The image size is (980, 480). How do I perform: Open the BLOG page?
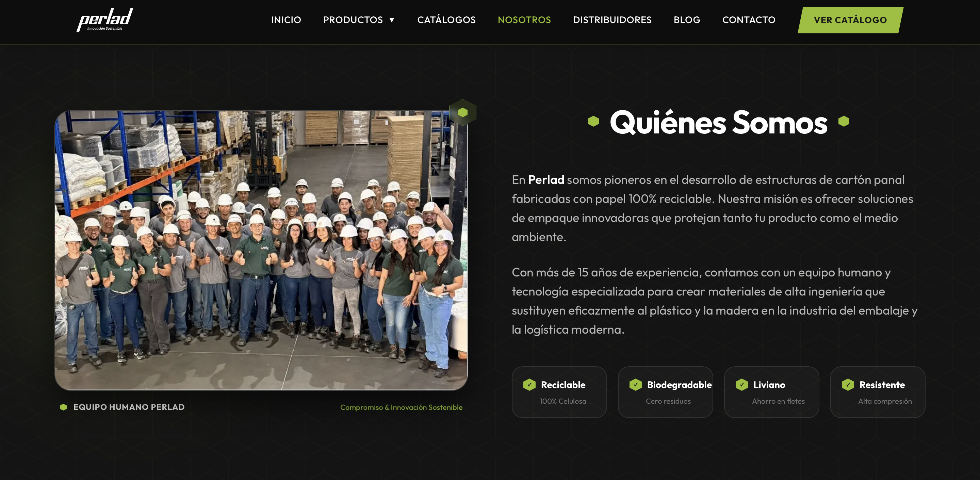[687, 20]
